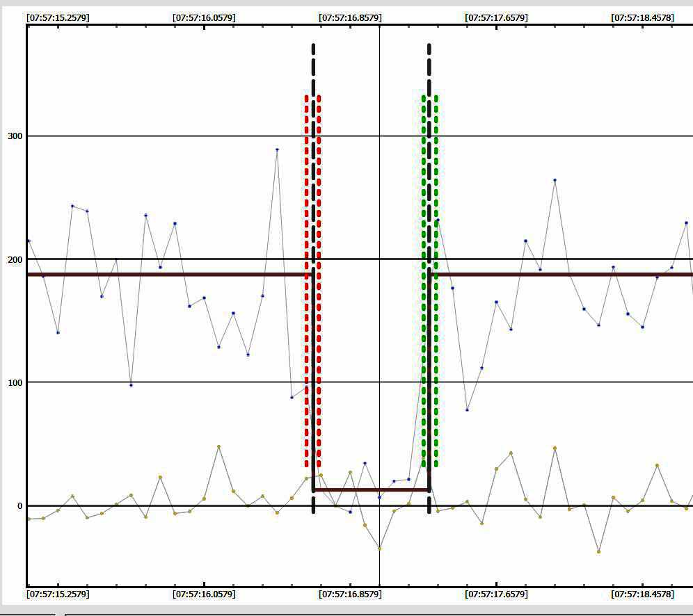Image resolution: width=693 pixels, height=616 pixels.
Task: Click the highest blue data point near 290
Action: click(277, 149)
